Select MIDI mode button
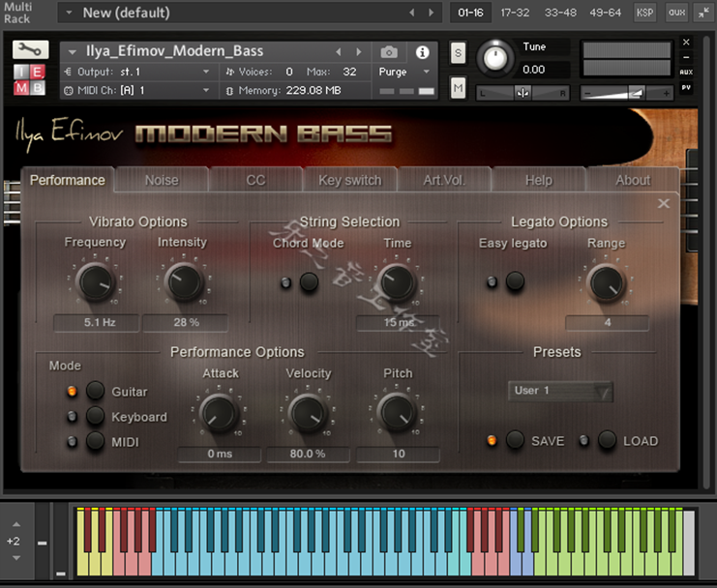This screenshot has width=717, height=588. tap(95, 441)
